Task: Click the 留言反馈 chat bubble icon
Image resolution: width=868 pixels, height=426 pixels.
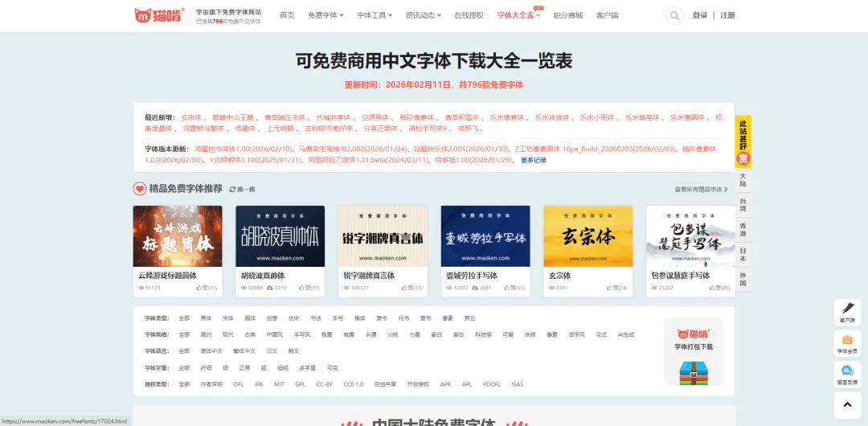Action: pos(847,371)
